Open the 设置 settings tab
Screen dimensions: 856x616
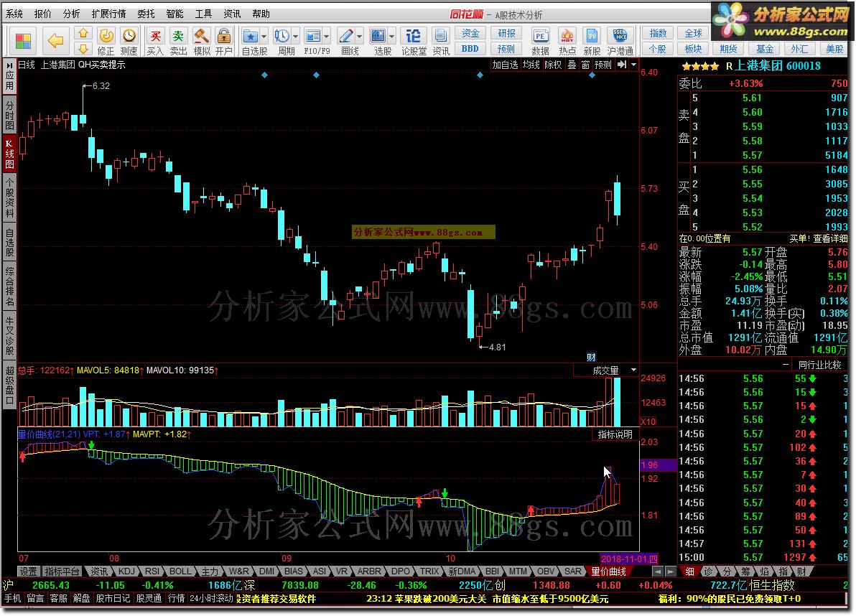coord(29,571)
